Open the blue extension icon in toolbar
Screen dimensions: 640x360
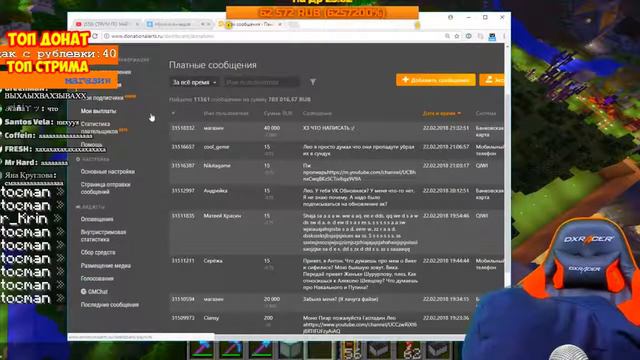(x=492, y=37)
